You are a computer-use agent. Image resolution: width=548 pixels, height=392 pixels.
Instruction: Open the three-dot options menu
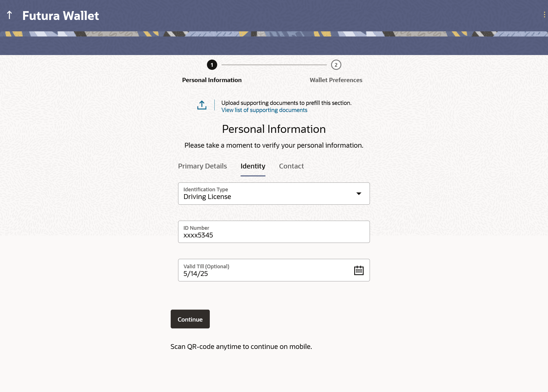(x=544, y=15)
